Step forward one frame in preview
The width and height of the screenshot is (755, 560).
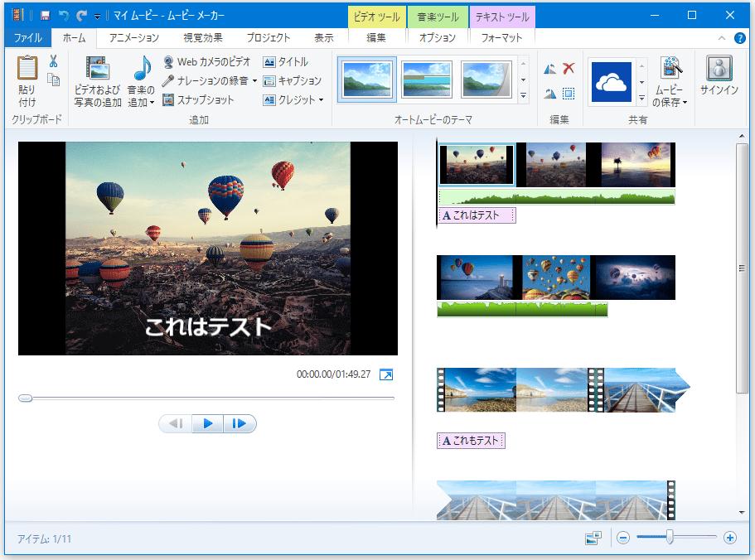(x=240, y=423)
